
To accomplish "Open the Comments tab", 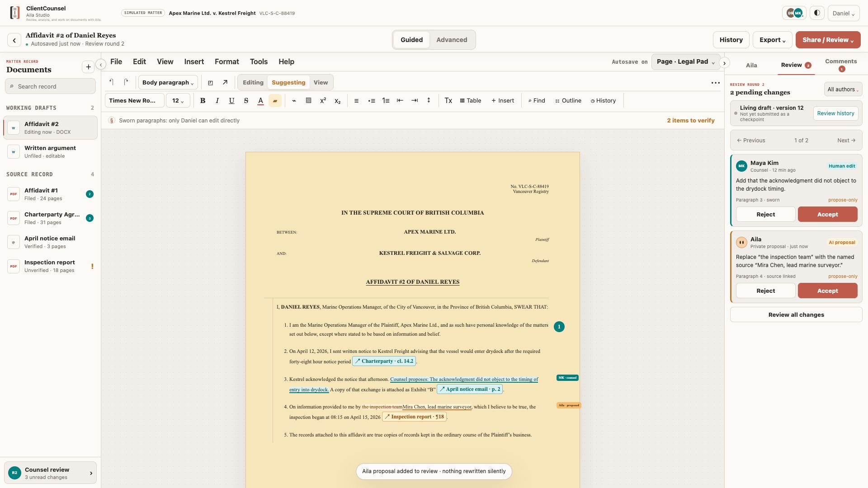I will [841, 65].
